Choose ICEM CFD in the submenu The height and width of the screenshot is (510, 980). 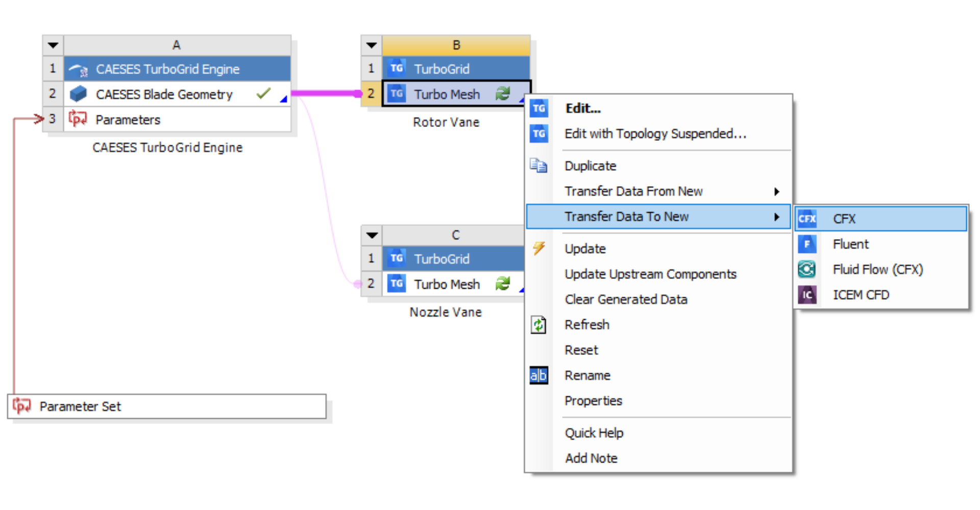tap(881, 295)
